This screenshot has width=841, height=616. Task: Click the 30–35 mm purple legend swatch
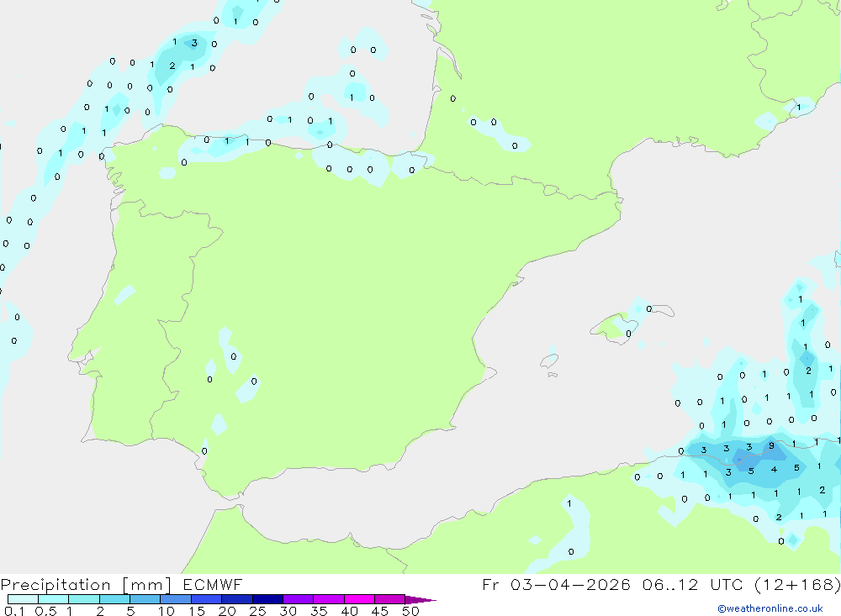tap(299, 599)
